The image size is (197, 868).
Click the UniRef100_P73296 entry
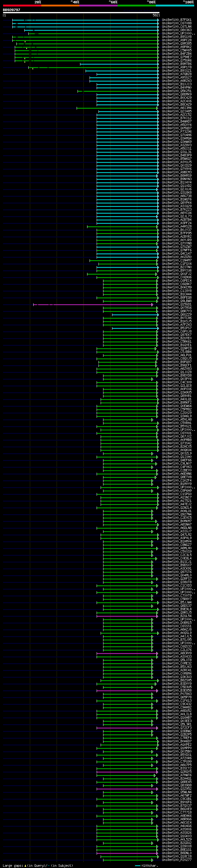176,132
